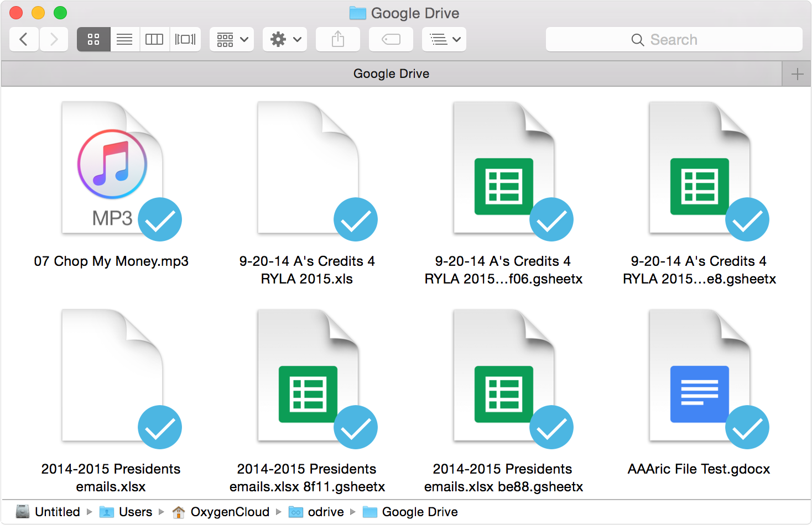
Task: Switch to Cover Flow view
Action: (x=185, y=39)
